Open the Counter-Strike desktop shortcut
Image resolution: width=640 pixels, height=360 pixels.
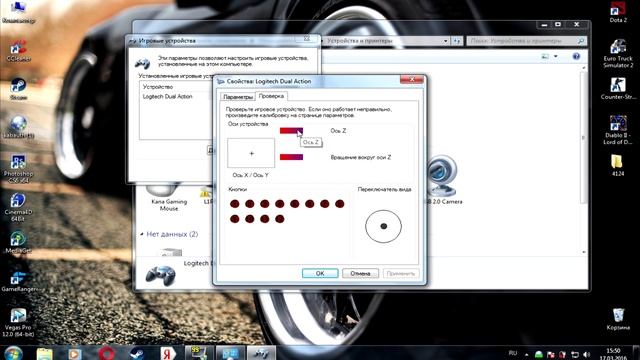coord(618,89)
